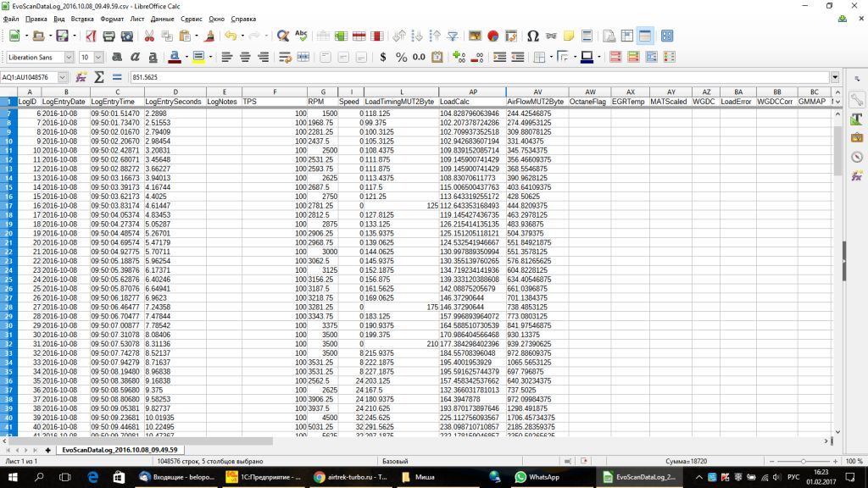Open the Формат menu
This screenshot has height=488, width=868.
coord(111,18)
